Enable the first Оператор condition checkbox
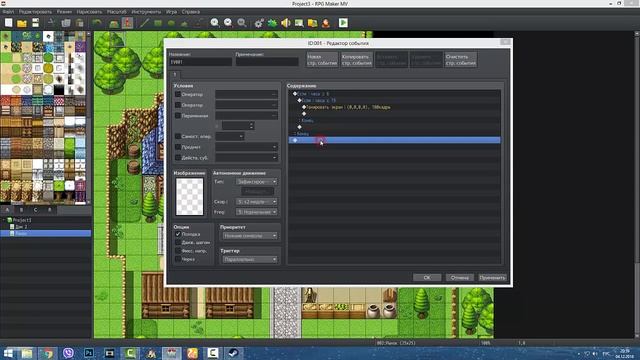This screenshot has width=640, height=360. click(178, 94)
